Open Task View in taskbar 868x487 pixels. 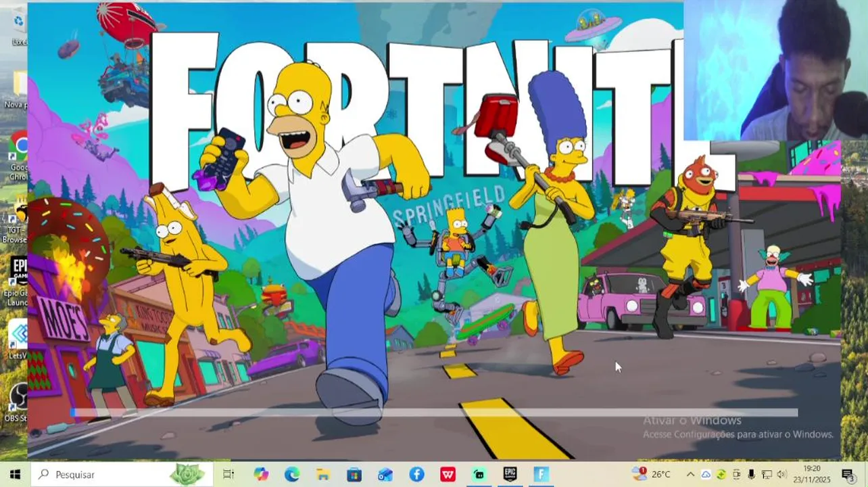tap(228, 474)
